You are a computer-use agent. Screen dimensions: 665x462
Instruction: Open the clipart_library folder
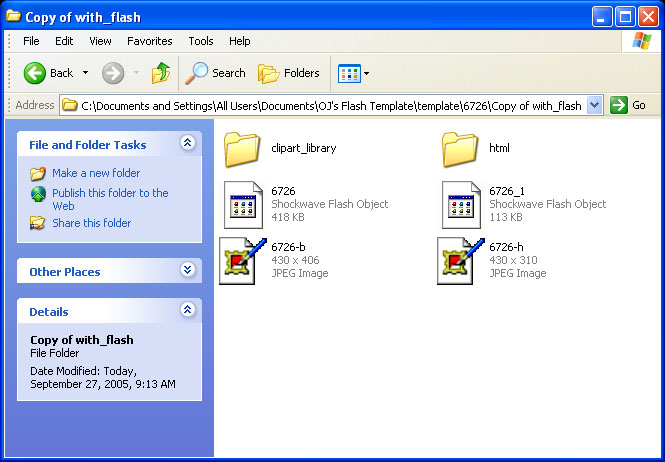(x=243, y=149)
